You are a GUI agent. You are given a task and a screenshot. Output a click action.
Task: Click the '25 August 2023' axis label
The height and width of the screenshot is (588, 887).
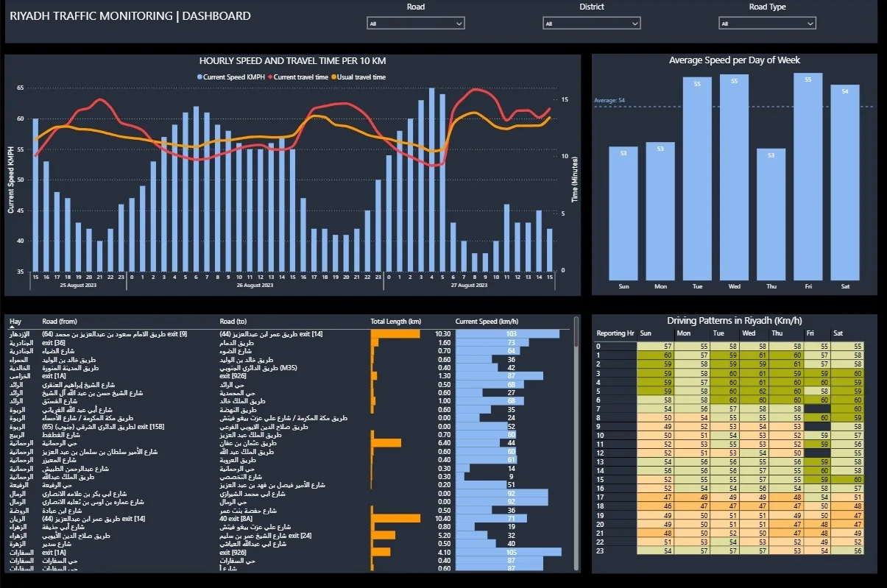pyautogui.click(x=77, y=285)
